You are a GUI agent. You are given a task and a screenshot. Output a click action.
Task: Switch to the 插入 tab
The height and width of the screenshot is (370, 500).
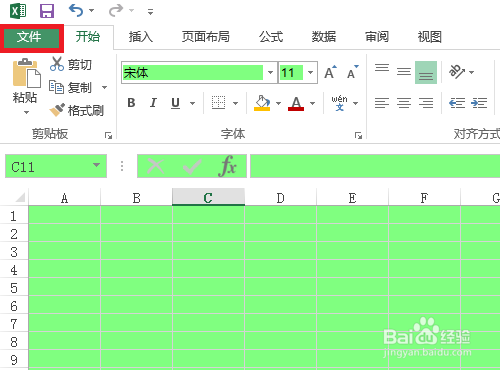coord(141,37)
